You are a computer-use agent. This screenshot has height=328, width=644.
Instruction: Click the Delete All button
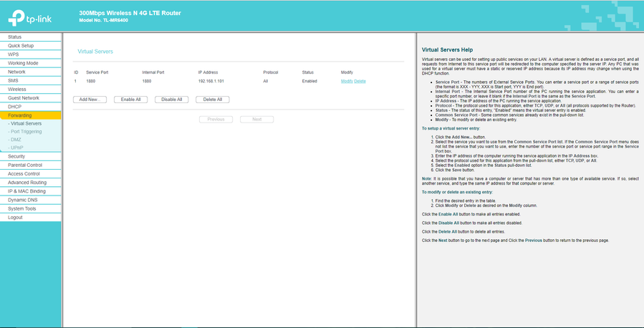point(212,100)
